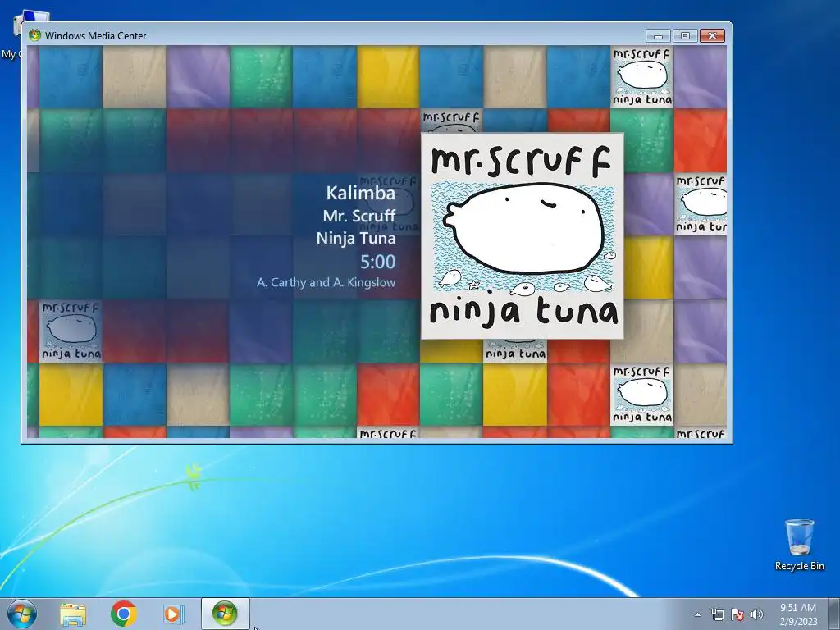Click the album name Ninja Tuna text
The width and height of the screenshot is (840, 630).
click(x=356, y=239)
